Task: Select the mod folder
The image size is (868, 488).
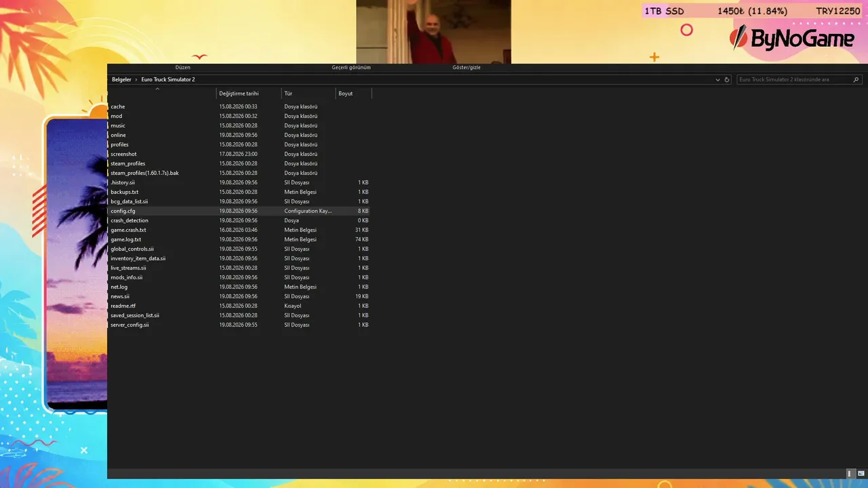Action: [x=117, y=116]
